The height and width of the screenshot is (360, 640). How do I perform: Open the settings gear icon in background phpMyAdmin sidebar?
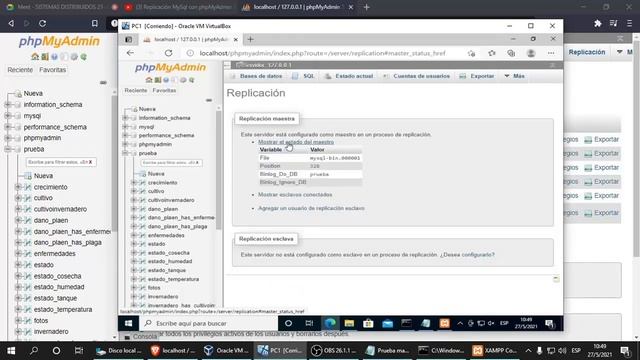(74, 57)
